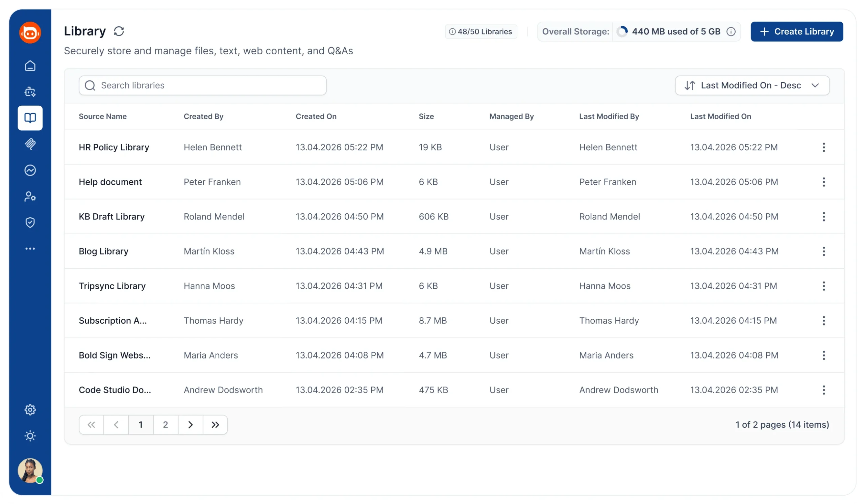Select the Library book sidebar icon
865x504 pixels.
point(30,118)
